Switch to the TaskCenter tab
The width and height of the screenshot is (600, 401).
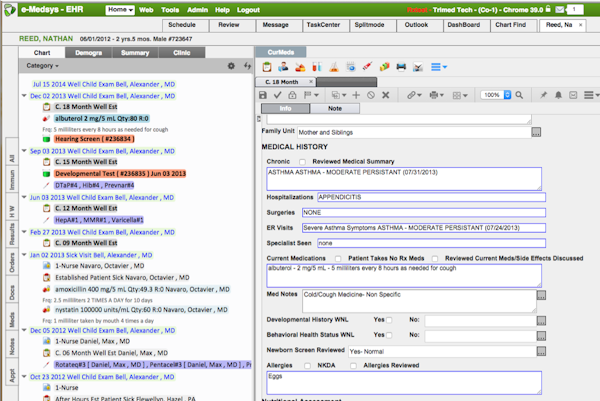(x=326, y=25)
